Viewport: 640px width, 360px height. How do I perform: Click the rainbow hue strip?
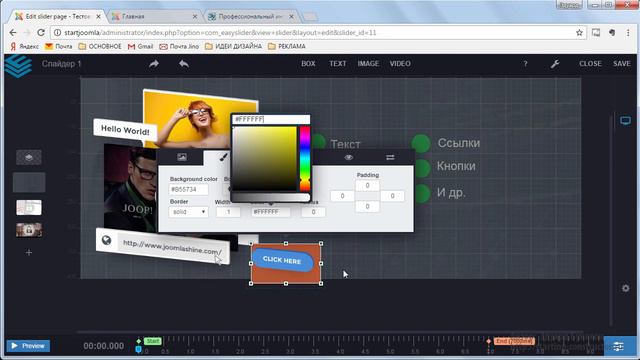click(x=305, y=158)
